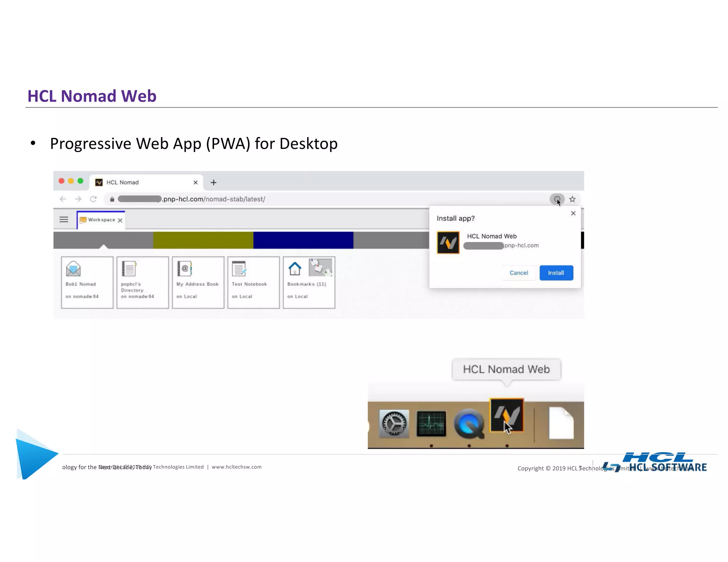
Task: Select the gray workspace tab after blue
Action: point(391,240)
